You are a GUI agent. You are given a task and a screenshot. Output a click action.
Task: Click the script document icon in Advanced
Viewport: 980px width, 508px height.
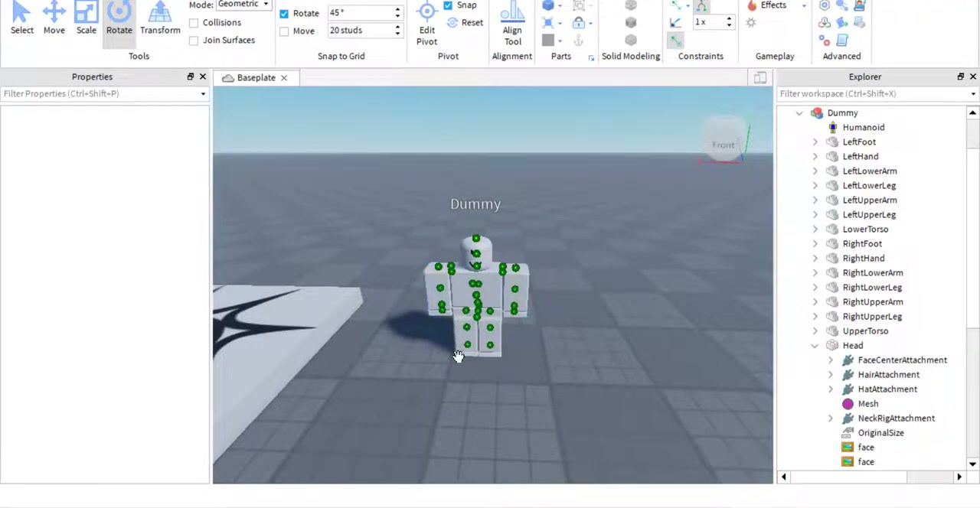[x=842, y=41]
